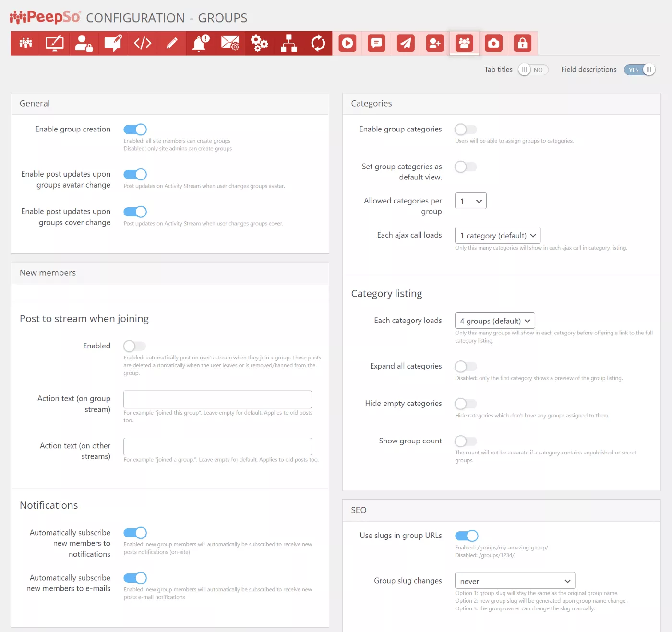This screenshot has height=632, width=672.
Task: Click the Use slugs in group URLs label
Action: click(x=401, y=536)
